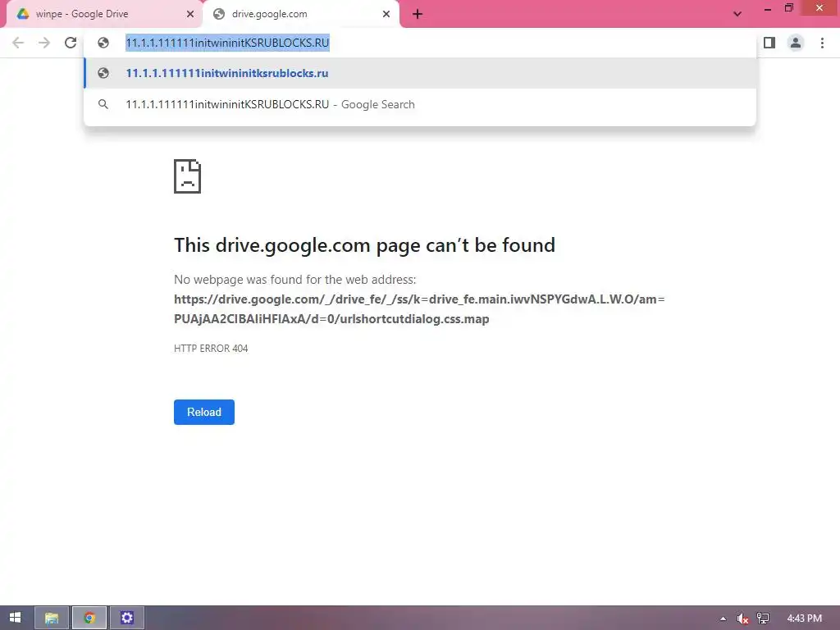The height and width of the screenshot is (630, 840).
Task: Go forward with the forward arrow
Action: tap(44, 43)
